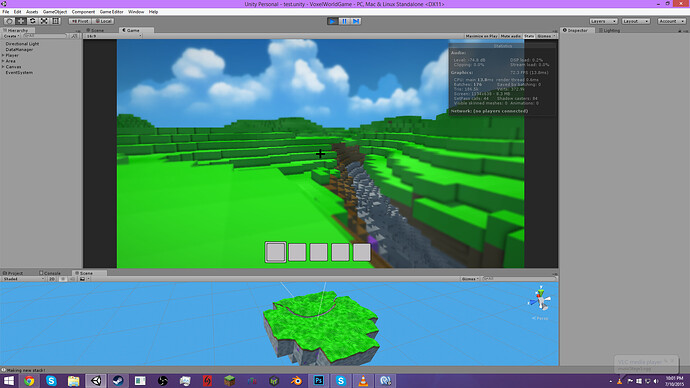The height and width of the screenshot is (388, 690).
Task: Select the Hand tool in Unity toolbar
Action: [9, 21]
